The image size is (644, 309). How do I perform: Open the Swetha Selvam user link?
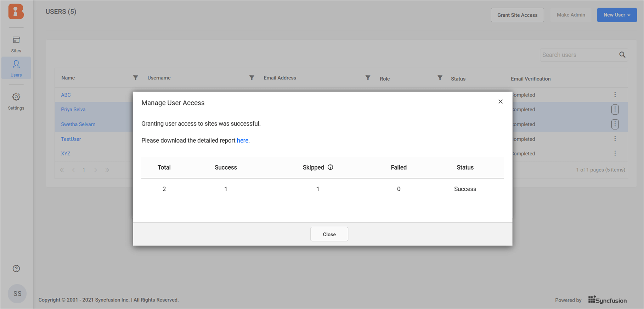point(78,124)
